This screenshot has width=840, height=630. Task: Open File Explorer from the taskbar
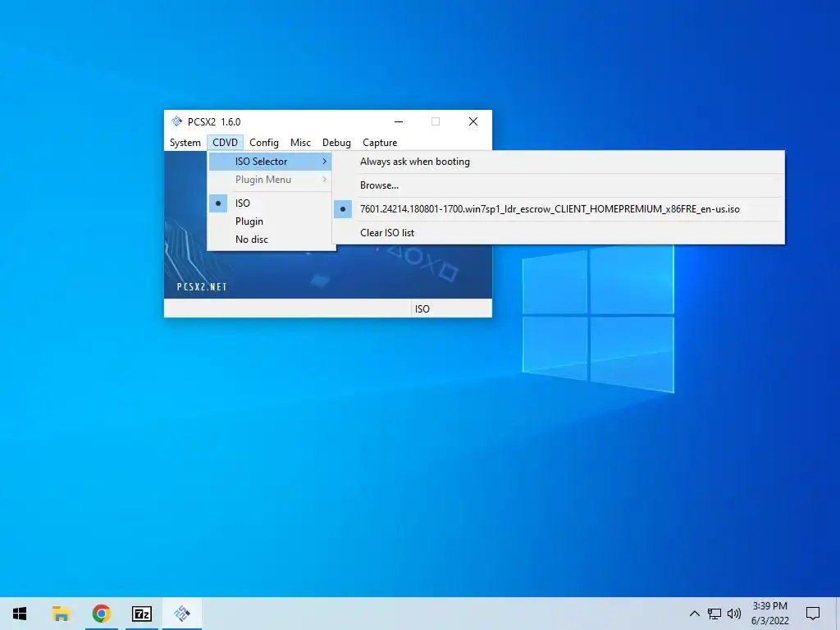(x=61, y=614)
